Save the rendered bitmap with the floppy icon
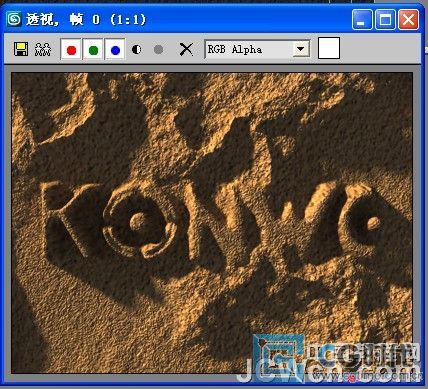428x389 pixels. click(x=21, y=49)
